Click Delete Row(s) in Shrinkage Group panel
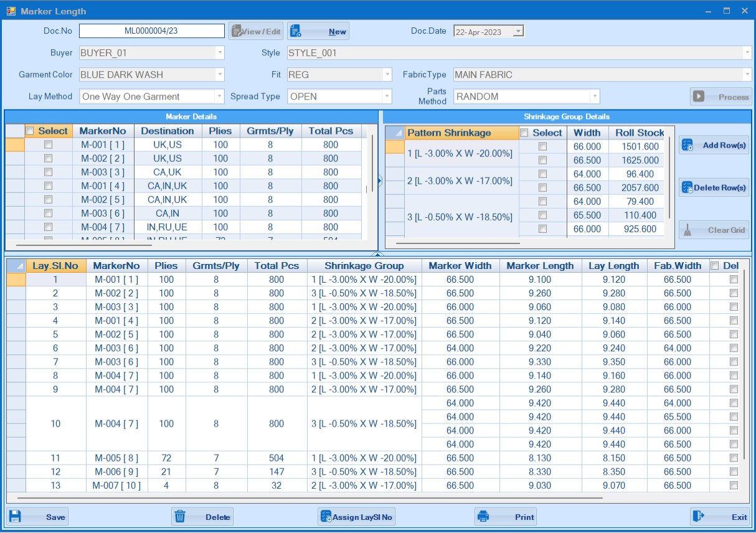756x533 pixels. [x=714, y=187]
